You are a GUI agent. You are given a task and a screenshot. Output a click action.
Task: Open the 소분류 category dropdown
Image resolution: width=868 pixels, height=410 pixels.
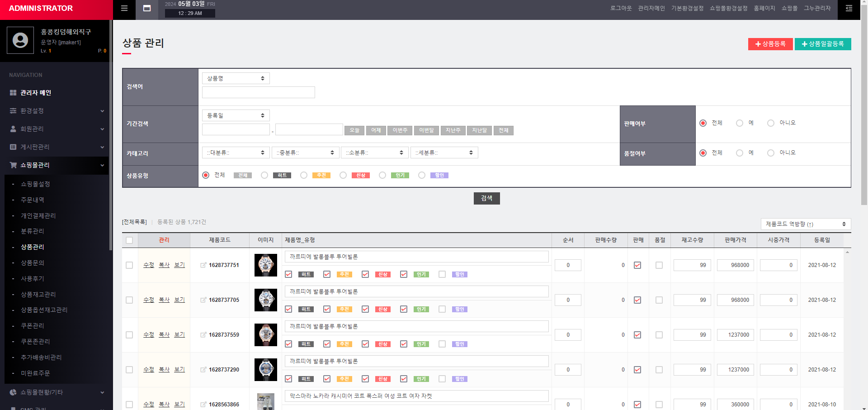375,153
